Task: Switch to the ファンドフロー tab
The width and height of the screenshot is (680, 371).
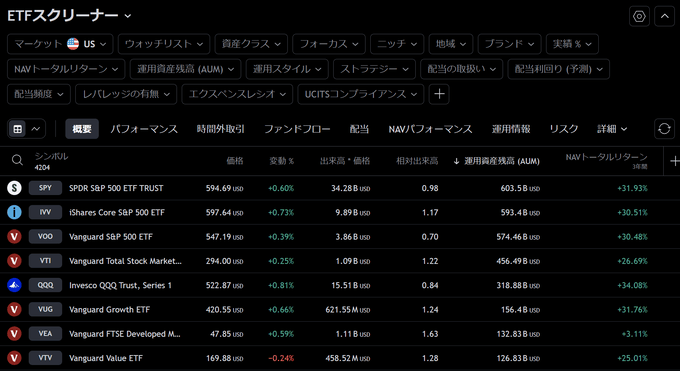Action: pos(297,129)
